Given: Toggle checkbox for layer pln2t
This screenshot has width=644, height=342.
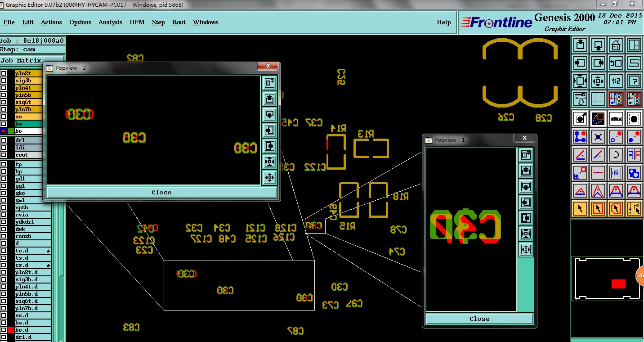Looking at the screenshot, I should coord(4,73).
